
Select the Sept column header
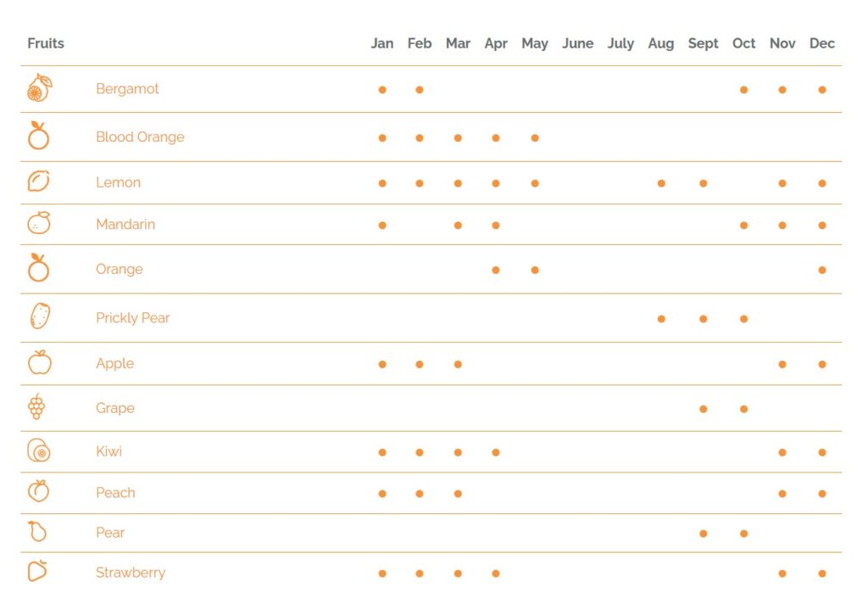[x=703, y=43]
